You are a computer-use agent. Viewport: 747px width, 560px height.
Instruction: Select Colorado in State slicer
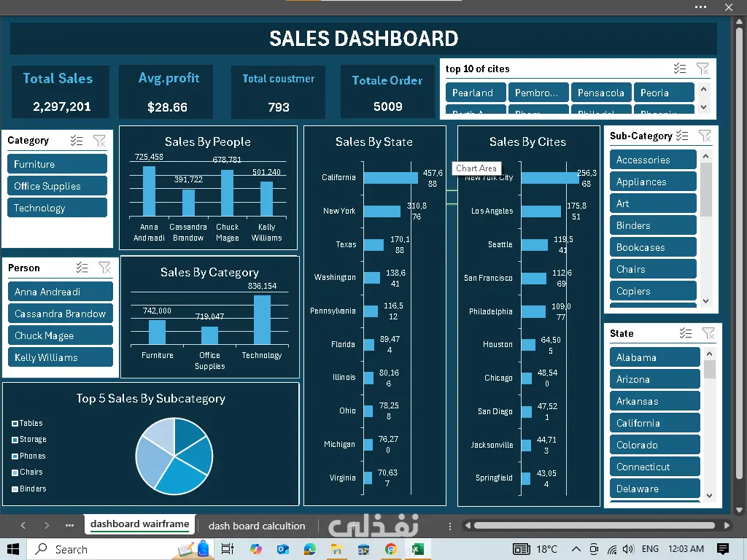click(x=655, y=445)
